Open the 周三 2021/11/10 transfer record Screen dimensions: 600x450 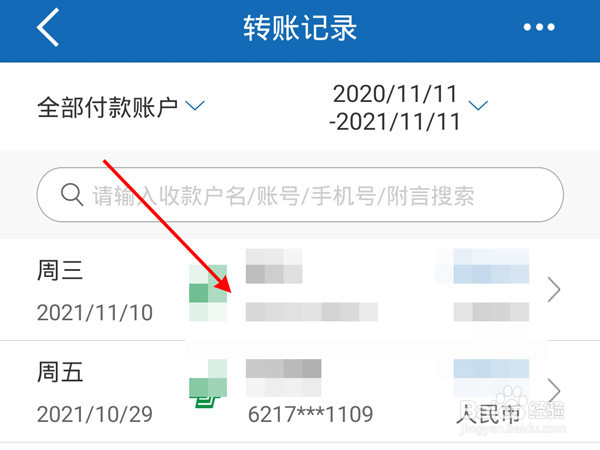pyautogui.click(x=300, y=290)
